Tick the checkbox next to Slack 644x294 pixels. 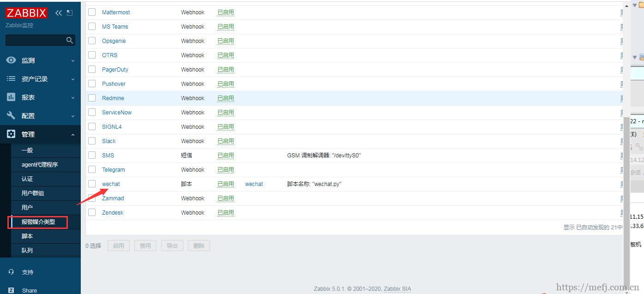click(92, 141)
